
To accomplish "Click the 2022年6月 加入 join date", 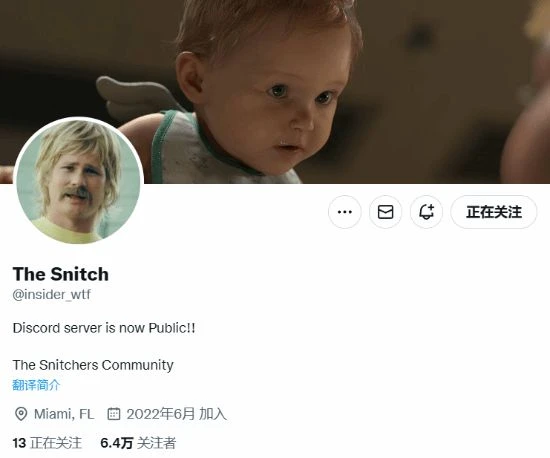I will tap(176, 414).
